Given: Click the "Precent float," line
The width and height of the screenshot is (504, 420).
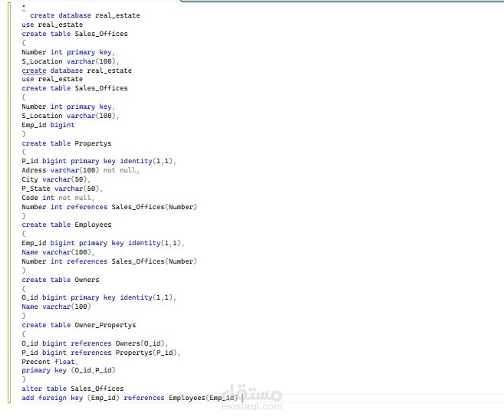Looking at the screenshot, I should pos(50,362).
